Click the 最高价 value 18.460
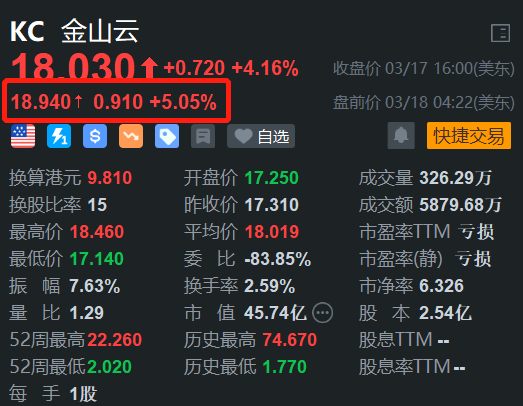The height and width of the screenshot is (406, 523). (x=97, y=232)
